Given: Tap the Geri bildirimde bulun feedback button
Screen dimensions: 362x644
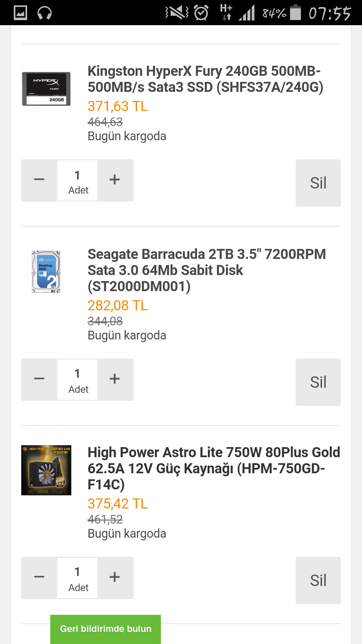Looking at the screenshot, I should 106,629.
